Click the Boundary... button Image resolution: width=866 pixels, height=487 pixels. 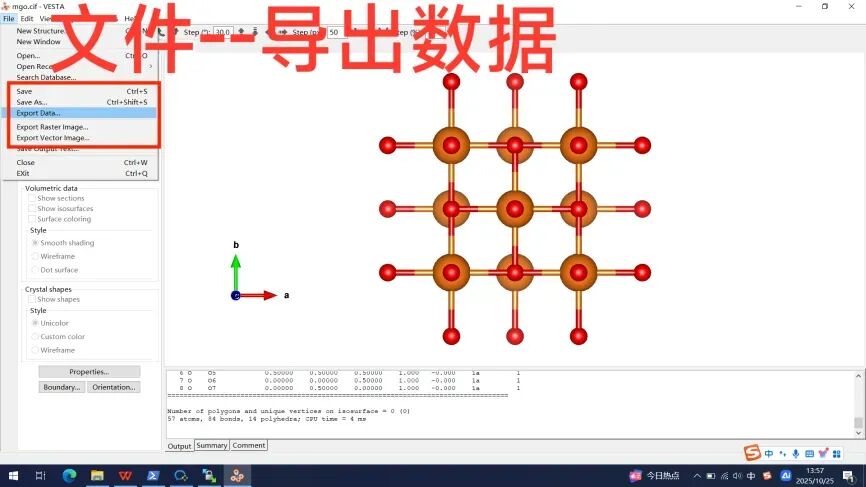tap(62, 387)
